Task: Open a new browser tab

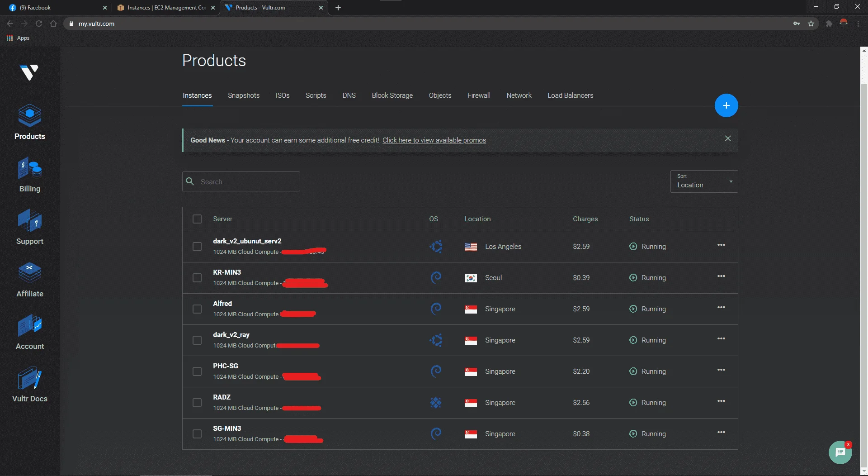Action: [x=338, y=8]
